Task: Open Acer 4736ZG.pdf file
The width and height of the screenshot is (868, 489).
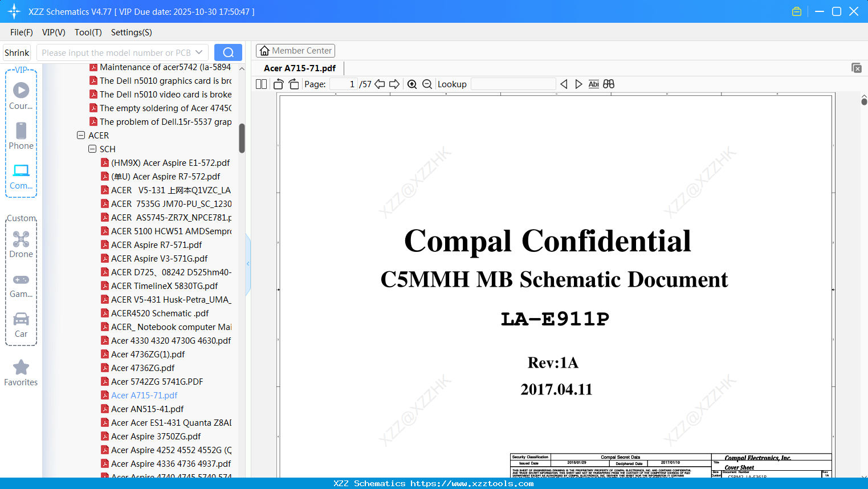Action: coord(143,368)
